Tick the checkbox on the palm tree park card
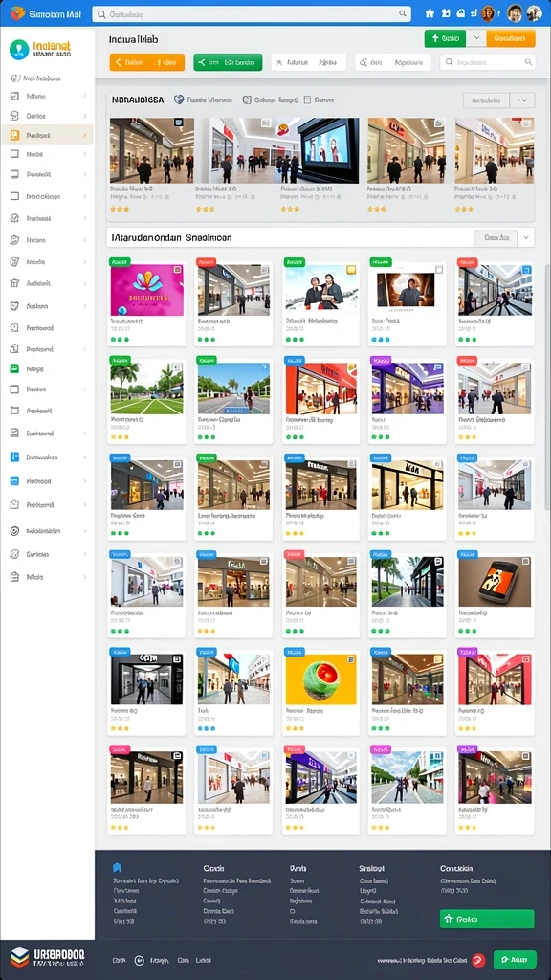This screenshot has width=551, height=980. (177, 367)
